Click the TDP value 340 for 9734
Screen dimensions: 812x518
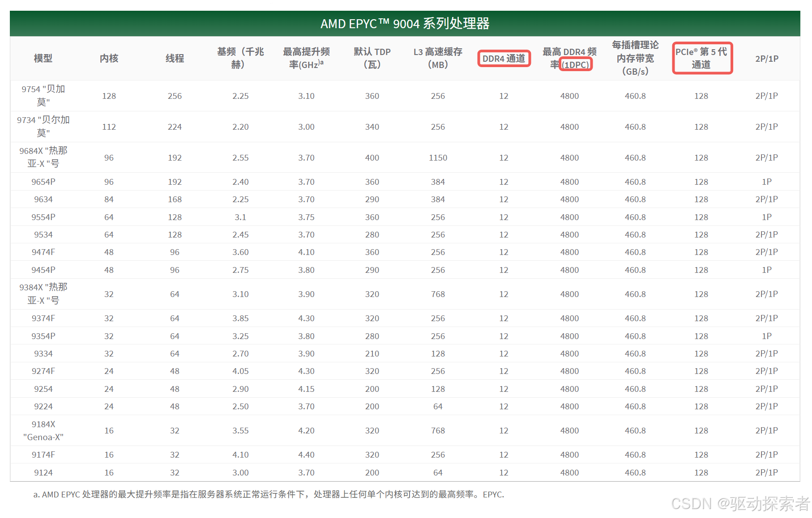[x=372, y=127]
